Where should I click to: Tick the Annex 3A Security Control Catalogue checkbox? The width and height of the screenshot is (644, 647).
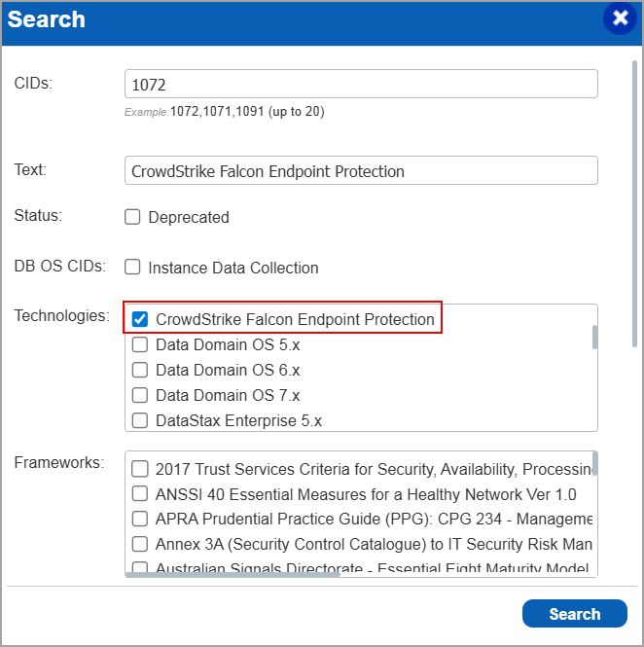pos(140,544)
